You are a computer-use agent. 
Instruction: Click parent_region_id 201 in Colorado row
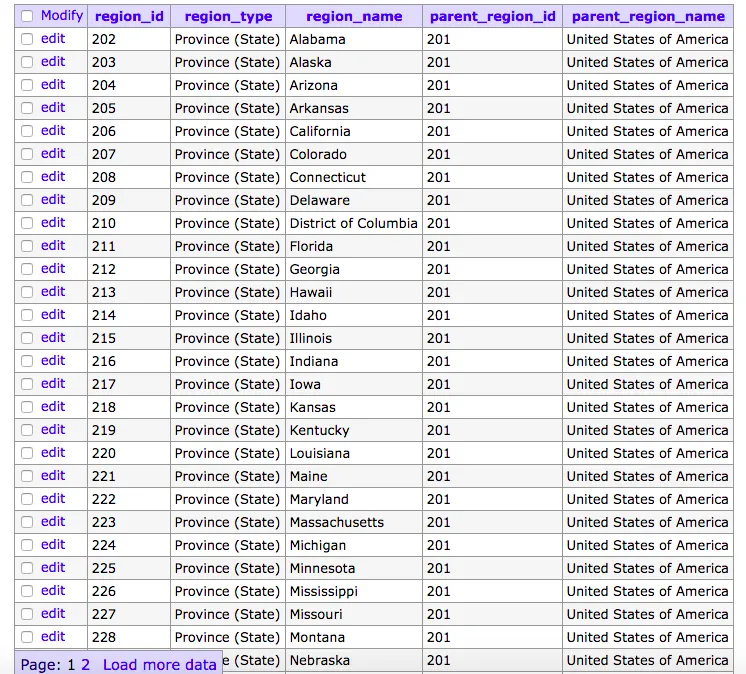pyautogui.click(x=492, y=154)
